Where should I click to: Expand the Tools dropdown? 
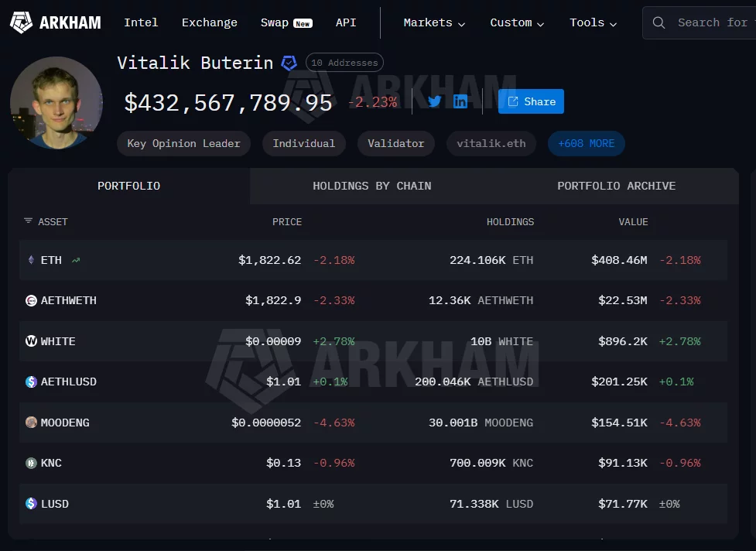(x=592, y=22)
